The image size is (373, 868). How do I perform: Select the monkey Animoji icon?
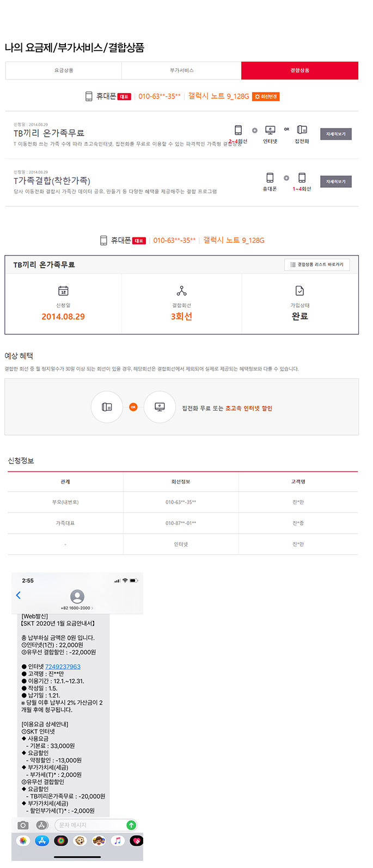click(80, 841)
